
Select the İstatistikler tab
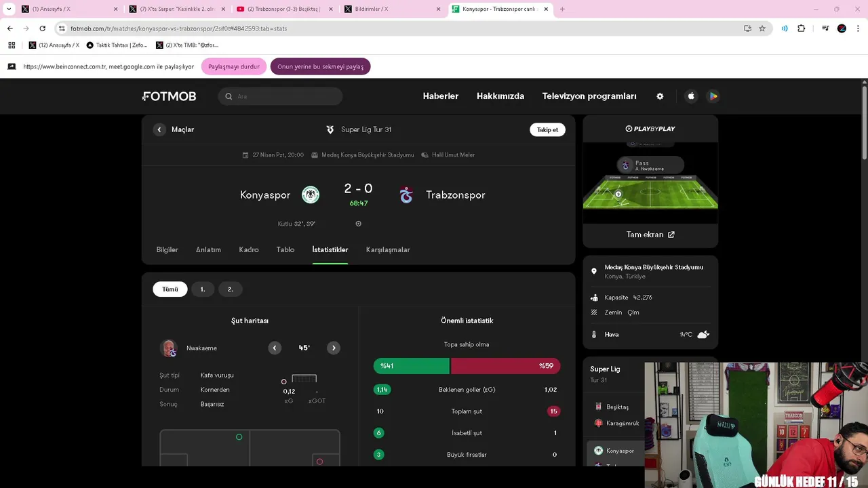coord(330,249)
